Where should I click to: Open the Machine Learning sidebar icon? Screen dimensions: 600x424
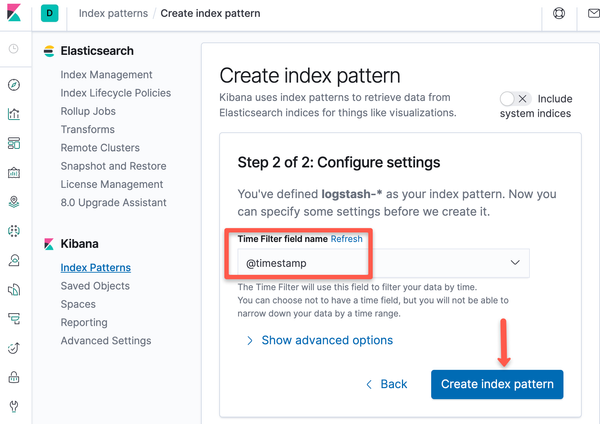tap(13, 231)
